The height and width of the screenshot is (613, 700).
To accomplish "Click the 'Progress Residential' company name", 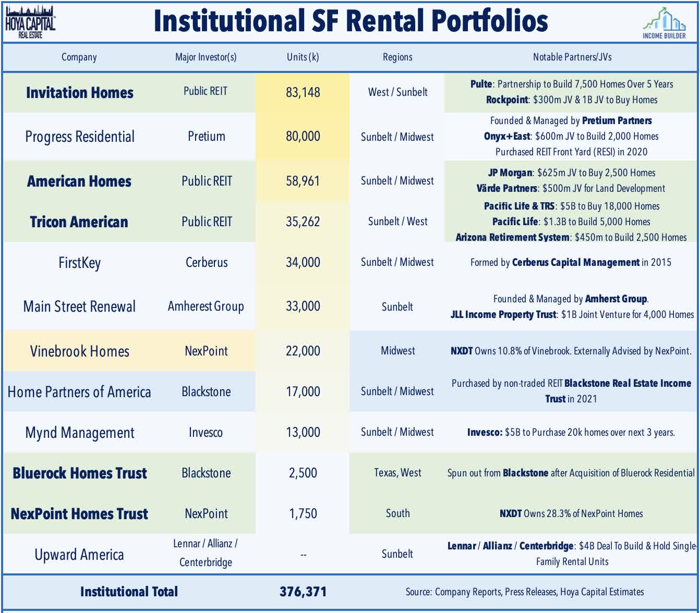I will point(80,137).
